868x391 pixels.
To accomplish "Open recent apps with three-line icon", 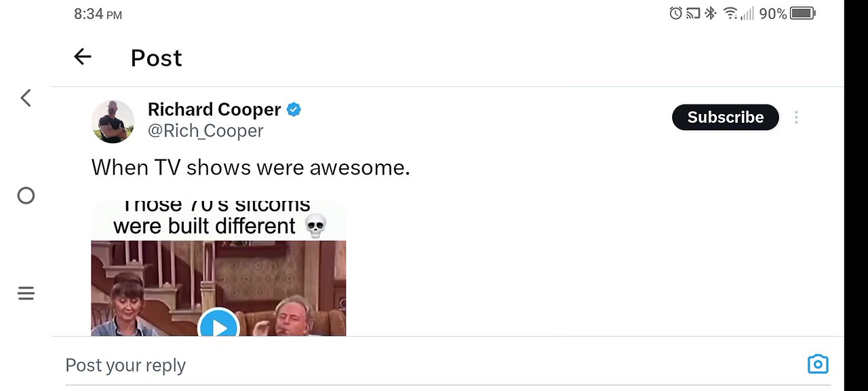I will point(26,293).
